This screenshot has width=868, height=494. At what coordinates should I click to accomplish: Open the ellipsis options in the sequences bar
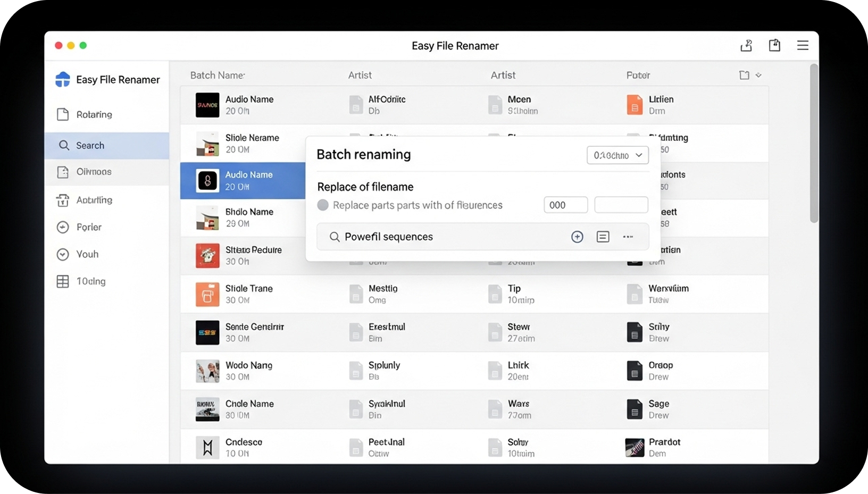coord(628,237)
